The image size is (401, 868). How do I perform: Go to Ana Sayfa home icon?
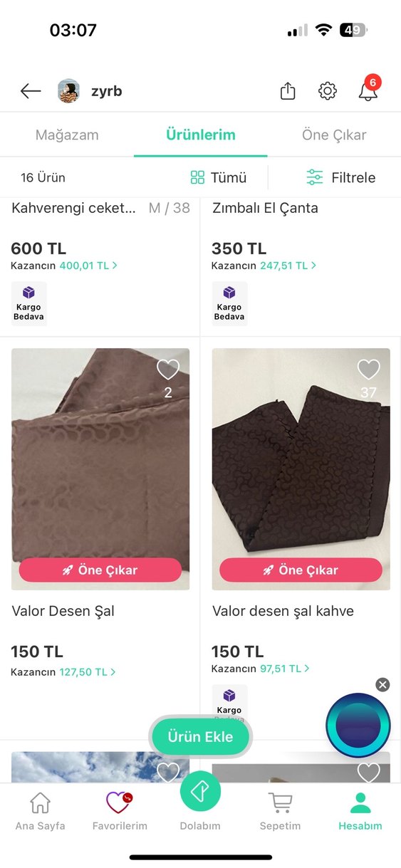tap(40, 802)
